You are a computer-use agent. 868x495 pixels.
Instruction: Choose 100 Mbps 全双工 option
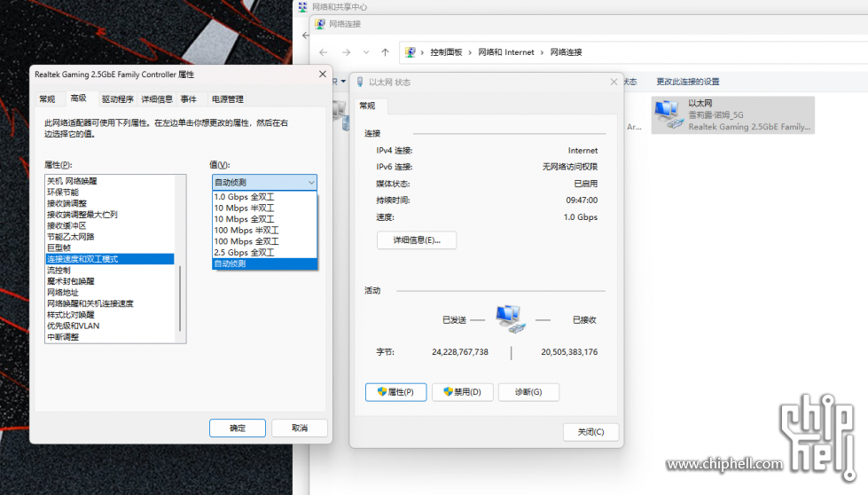coord(264,241)
